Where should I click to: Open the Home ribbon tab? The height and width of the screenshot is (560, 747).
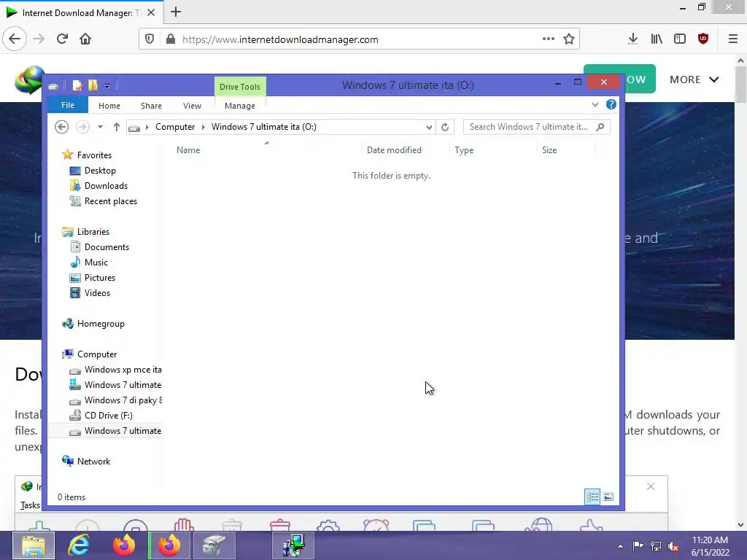click(x=109, y=106)
